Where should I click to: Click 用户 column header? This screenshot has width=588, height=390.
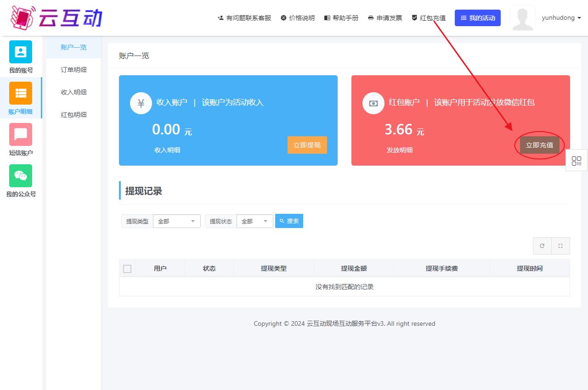[160, 268]
